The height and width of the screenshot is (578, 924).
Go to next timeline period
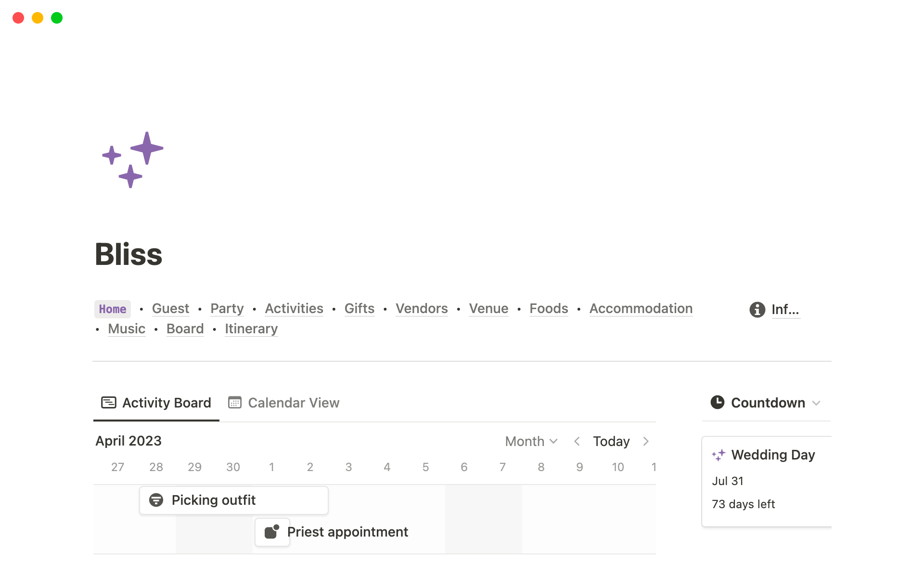646,441
